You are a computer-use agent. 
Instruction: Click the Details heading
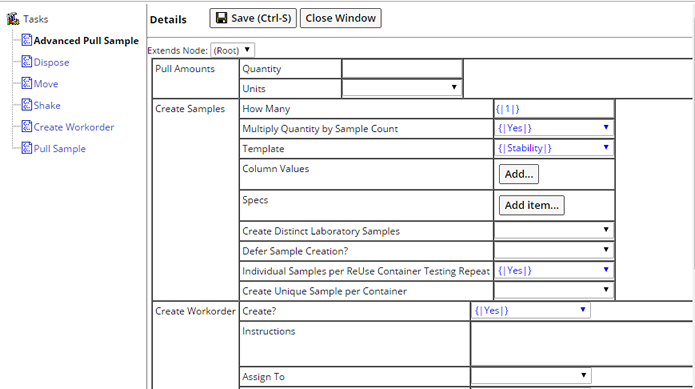168,19
